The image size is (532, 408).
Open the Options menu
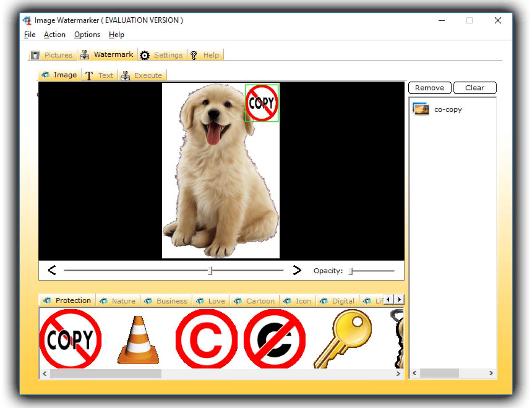click(x=86, y=35)
